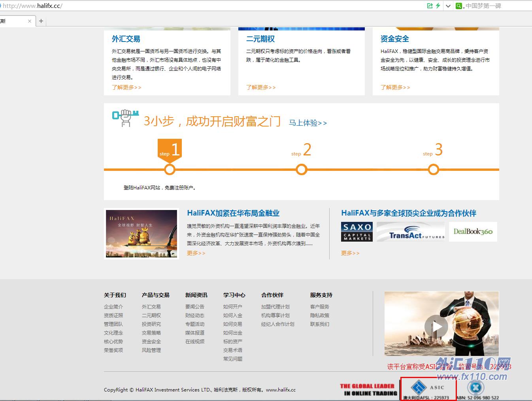
Task: Select the step 2 label
Action: [x=301, y=150]
